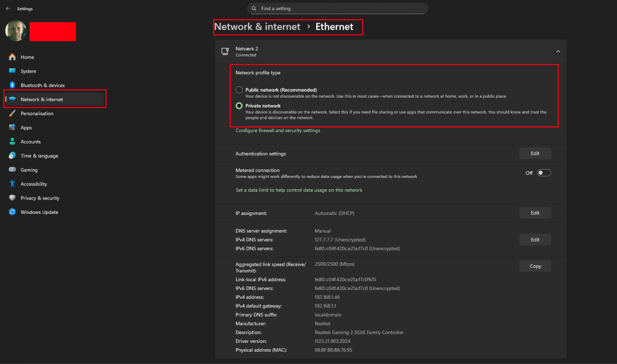This screenshot has width=617, height=364.
Task: Open Configure firewall and security settings link
Action: [278, 131]
